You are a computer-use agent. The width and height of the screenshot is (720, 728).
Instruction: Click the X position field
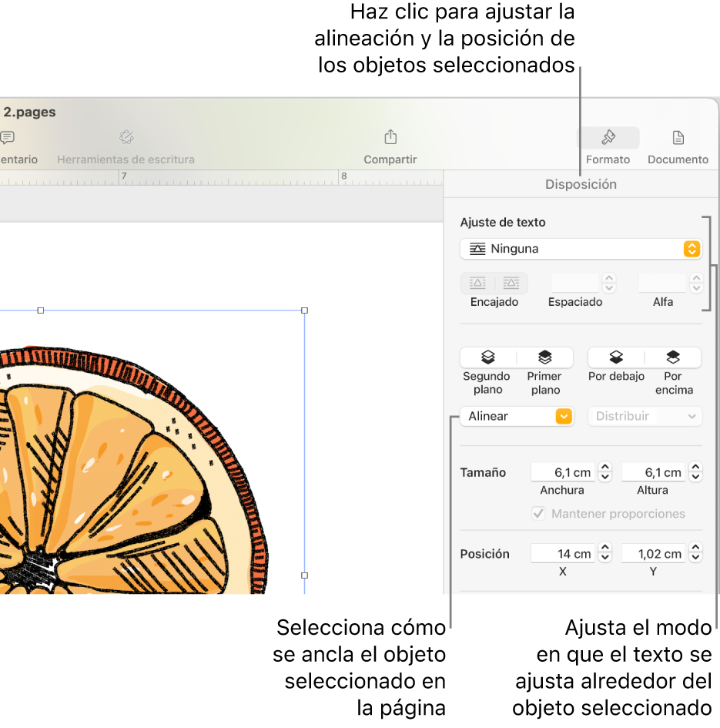point(563,553)
